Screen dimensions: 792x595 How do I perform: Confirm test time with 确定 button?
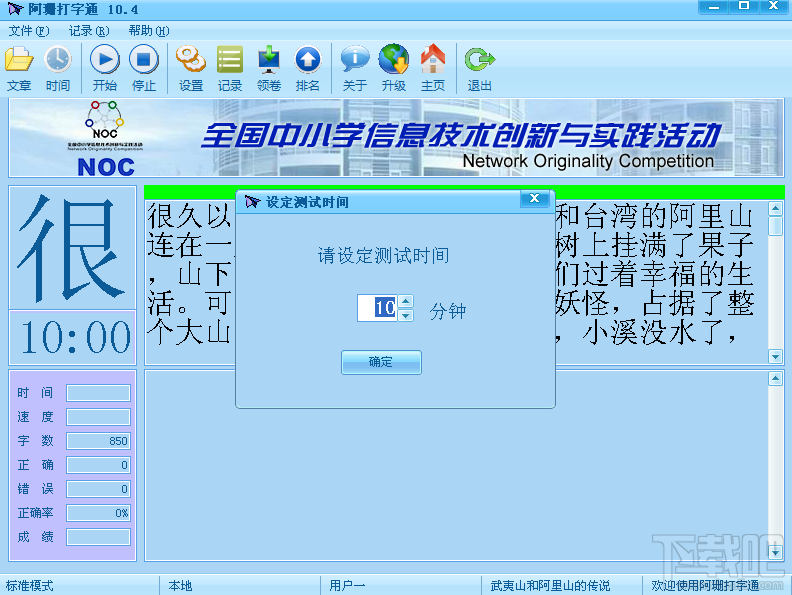tap(381, 362)
